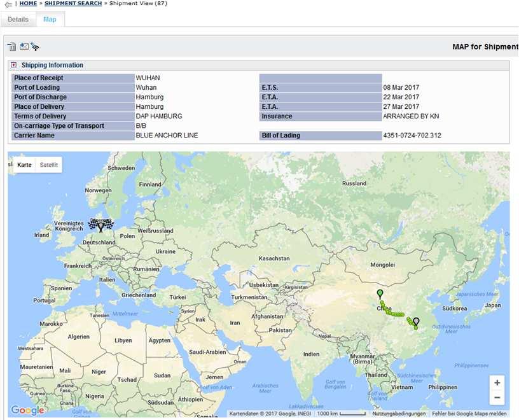Screen dimensions: 519x420
Task: Click the On-carriage Type of Transport label
Action: coord(59,126)
